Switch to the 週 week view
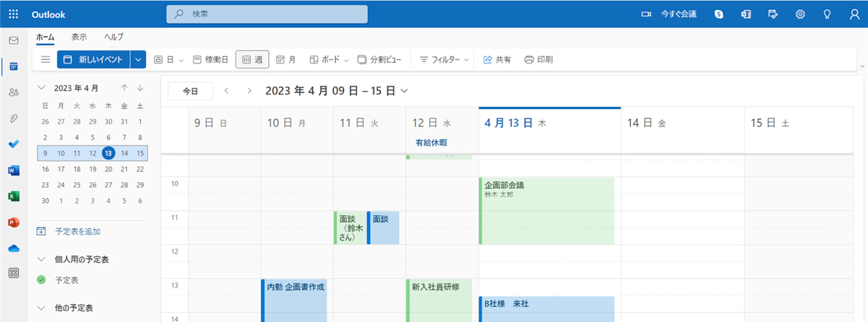Screen dimensions: 868x322 tap(252, 59)
